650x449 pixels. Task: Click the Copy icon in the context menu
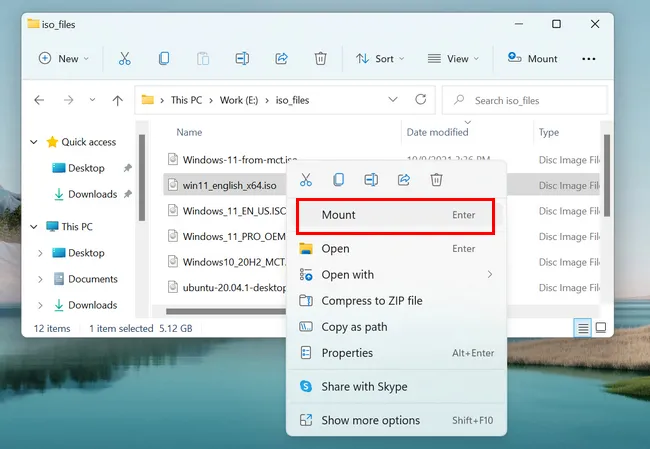coord(339,180)
